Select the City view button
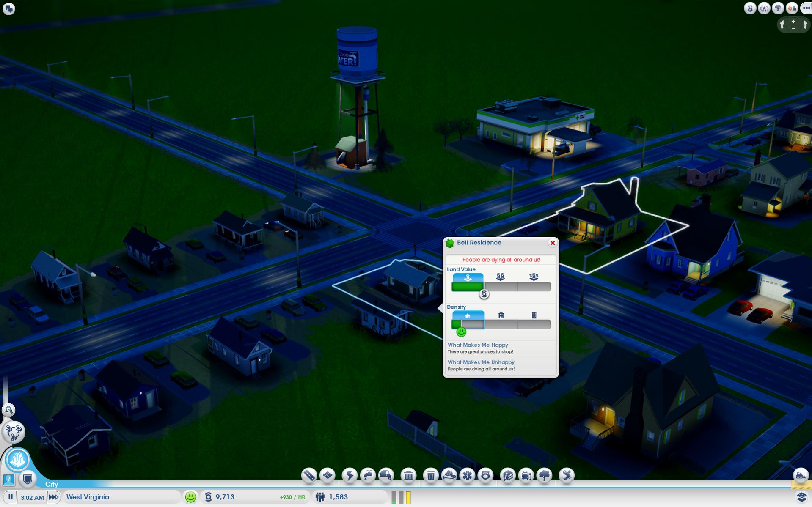 (x=18, y=459)
